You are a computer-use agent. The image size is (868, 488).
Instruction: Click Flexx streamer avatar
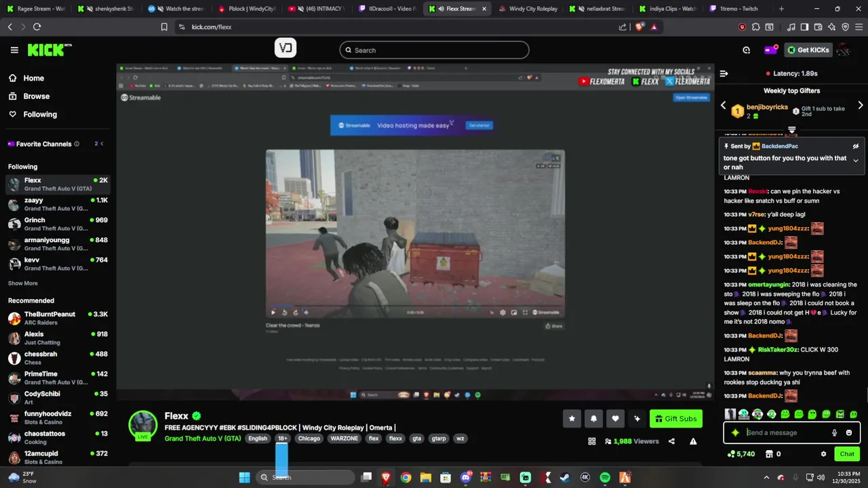(143, 425)
